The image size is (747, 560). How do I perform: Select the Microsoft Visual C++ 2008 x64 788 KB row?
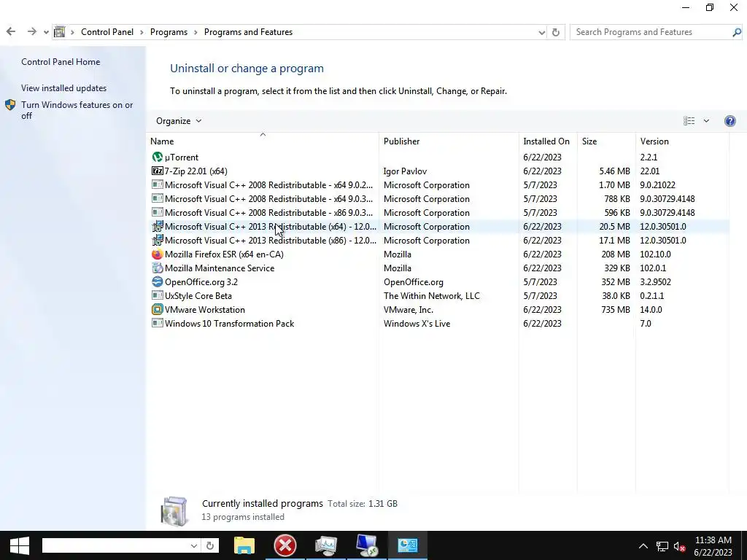pos(438,198)
